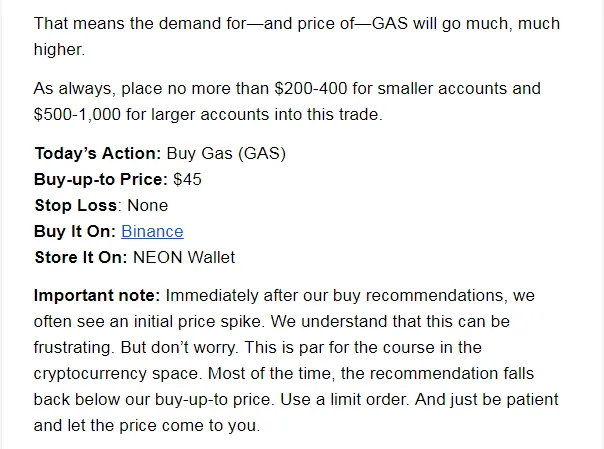Click the $45 price value
Image resolution: width=604 pixels, height=449 pixels.
[187, 179]
